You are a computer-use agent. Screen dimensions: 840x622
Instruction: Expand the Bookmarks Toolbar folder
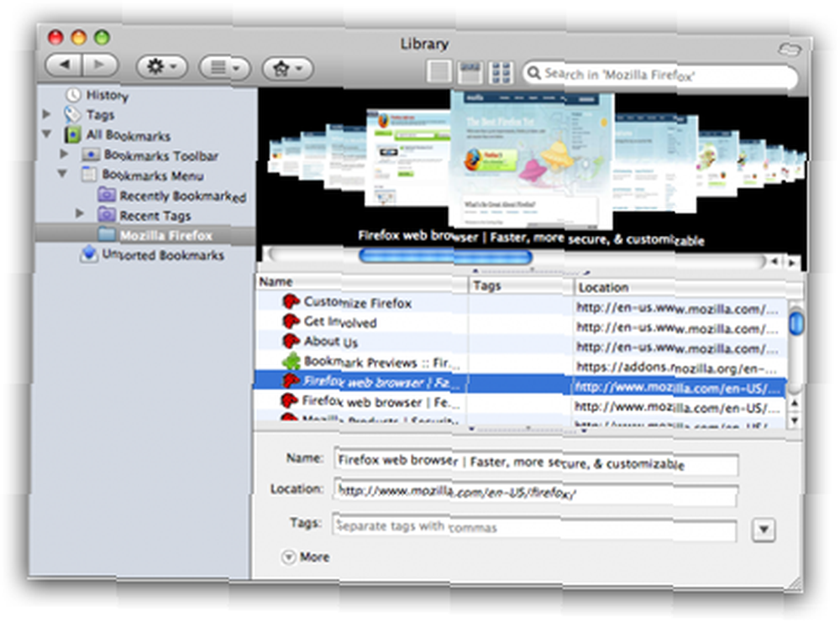click(x=65, y=154)
